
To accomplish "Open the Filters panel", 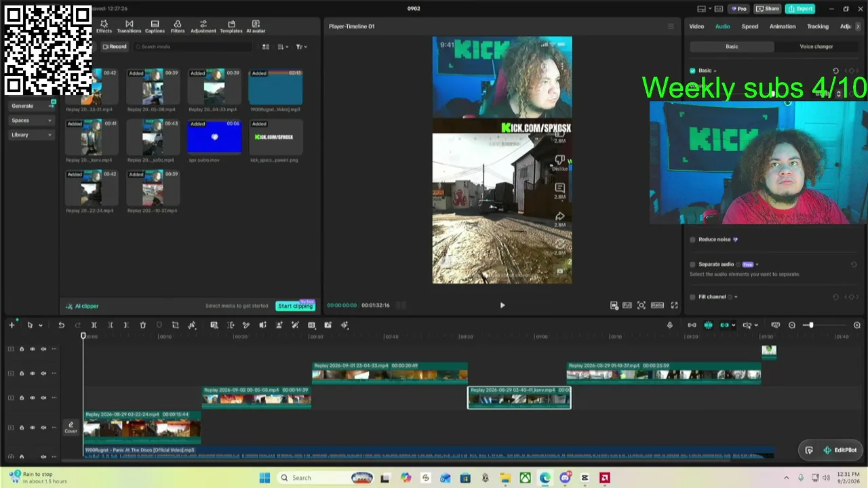I will [x=178, y=26].
